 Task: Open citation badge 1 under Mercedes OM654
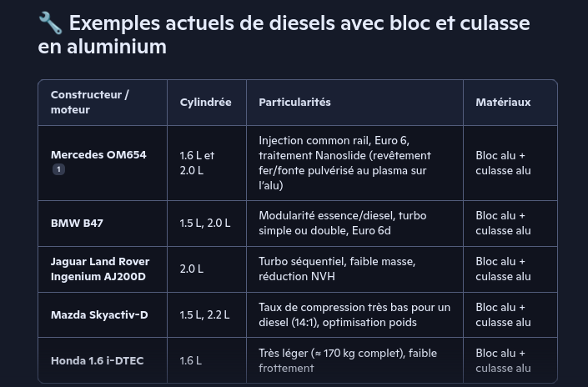58,169
